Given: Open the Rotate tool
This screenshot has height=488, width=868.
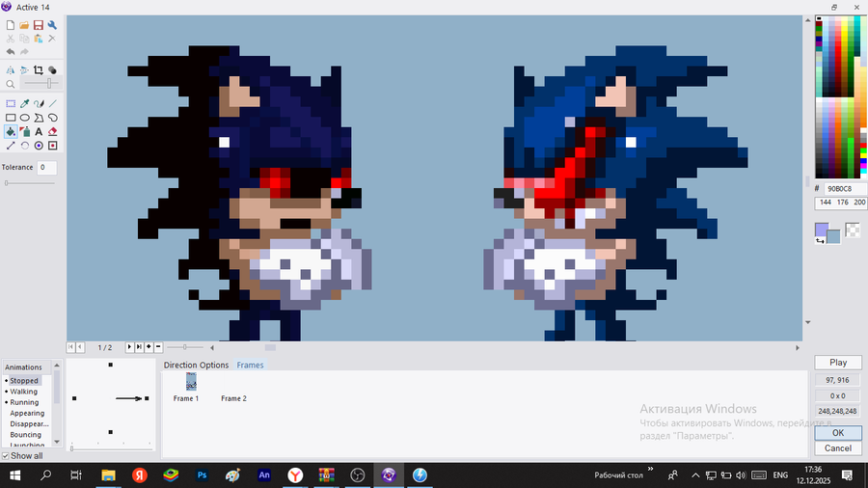Looking at the screenshot, I should [24, 146].
